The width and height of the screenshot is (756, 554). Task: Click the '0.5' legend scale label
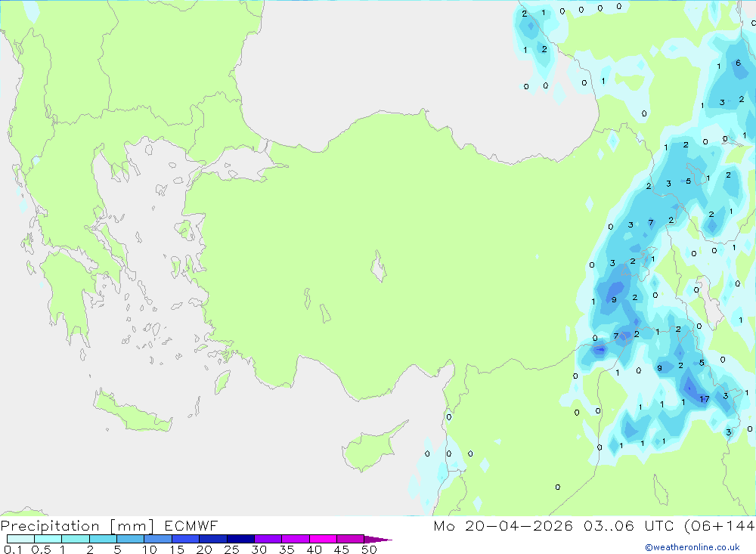tap(41, 549)
